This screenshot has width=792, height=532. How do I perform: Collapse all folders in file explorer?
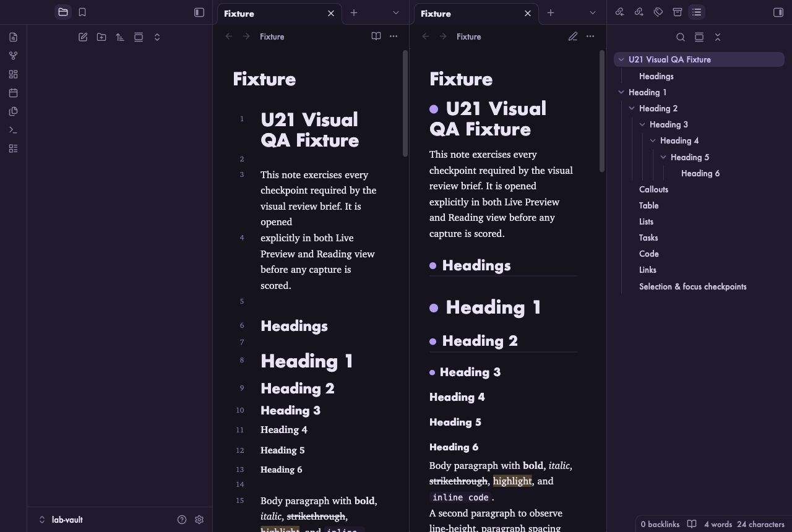click(157, 37)
